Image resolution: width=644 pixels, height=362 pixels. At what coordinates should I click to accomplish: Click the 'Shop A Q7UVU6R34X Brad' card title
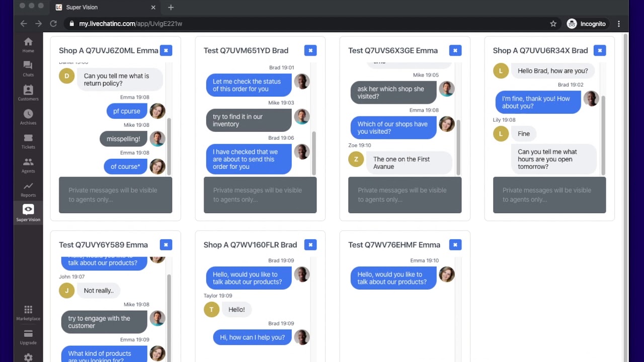(540, 50)
